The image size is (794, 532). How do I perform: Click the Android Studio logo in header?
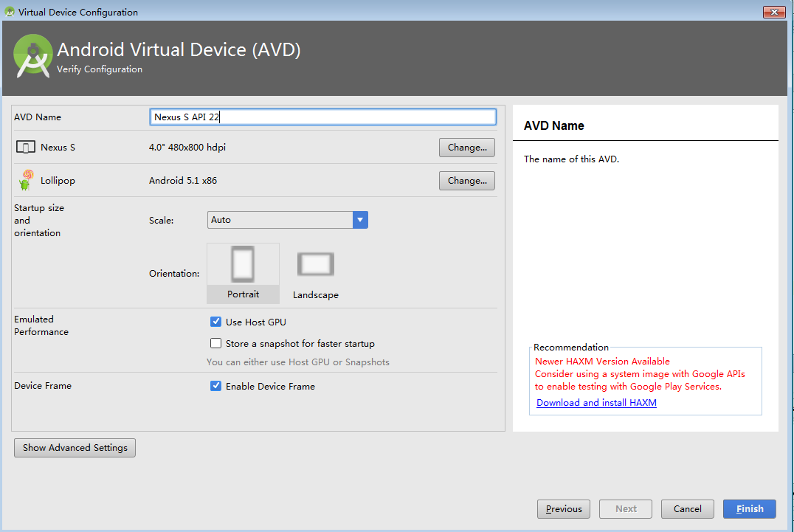[x=32, y=56]
